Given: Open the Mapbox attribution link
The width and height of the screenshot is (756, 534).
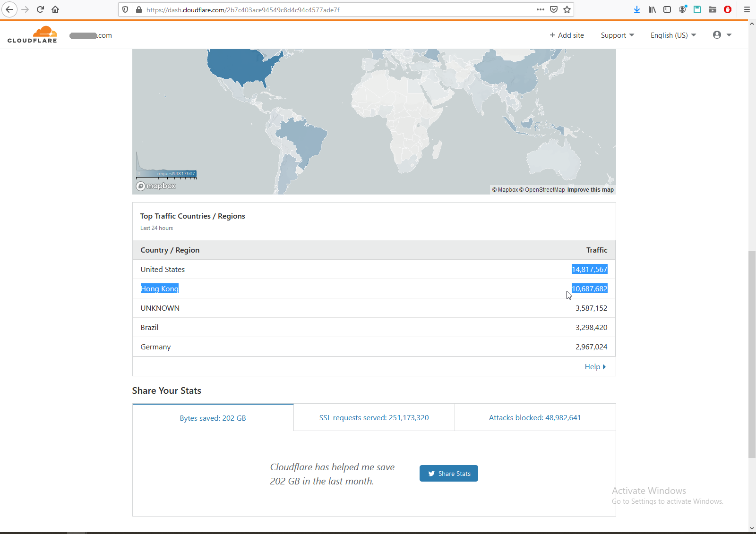Looking at the screenshot, I should (505, 190).
